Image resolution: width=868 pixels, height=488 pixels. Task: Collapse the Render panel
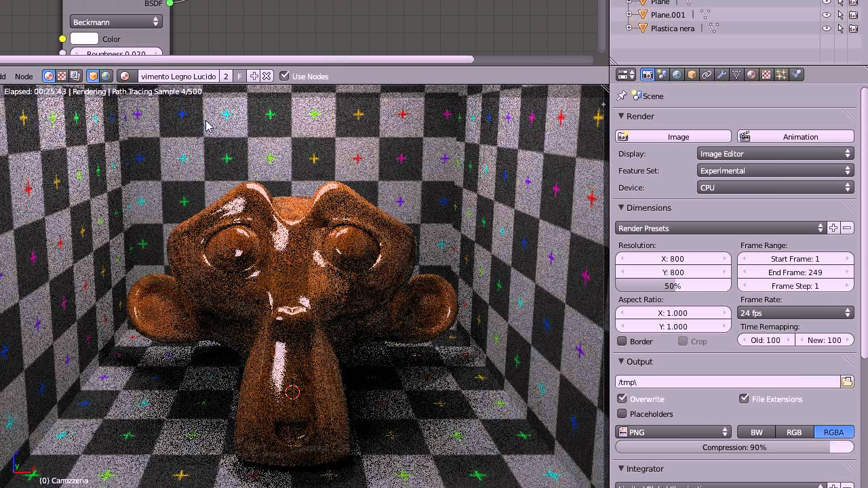(621, 116)
